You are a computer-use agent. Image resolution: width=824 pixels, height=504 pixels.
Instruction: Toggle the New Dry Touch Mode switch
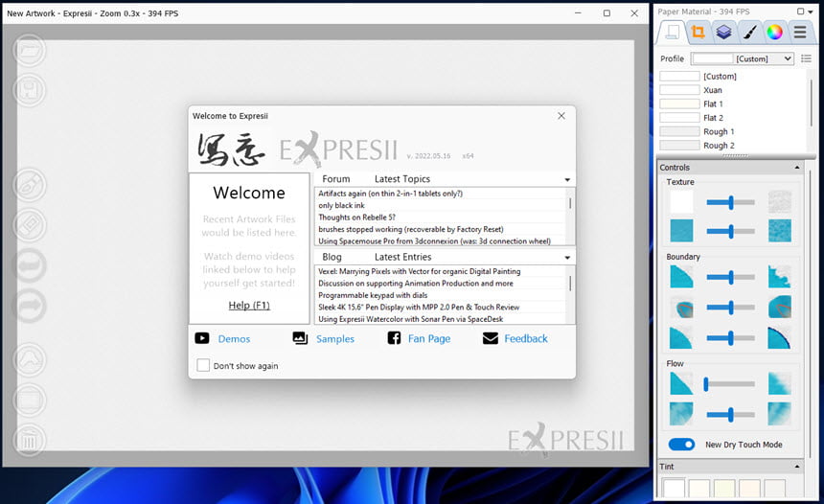point(681,445)
